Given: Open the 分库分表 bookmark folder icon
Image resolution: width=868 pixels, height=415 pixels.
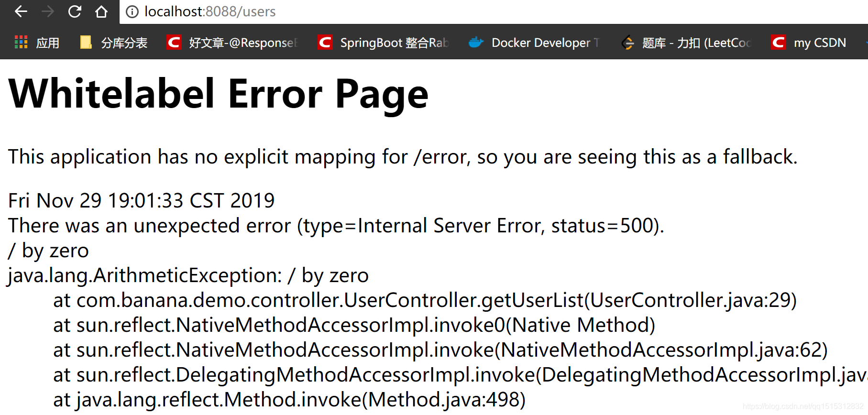Looking at the screenshot, I should pyautogui.click(x=86, y=42).
